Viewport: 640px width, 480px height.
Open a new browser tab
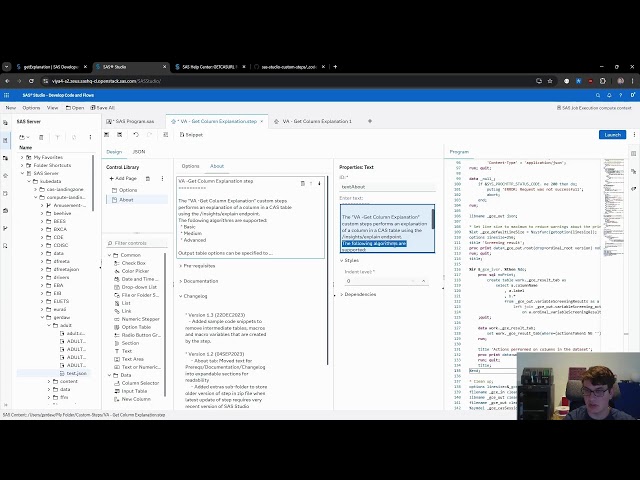click(335, 67)
